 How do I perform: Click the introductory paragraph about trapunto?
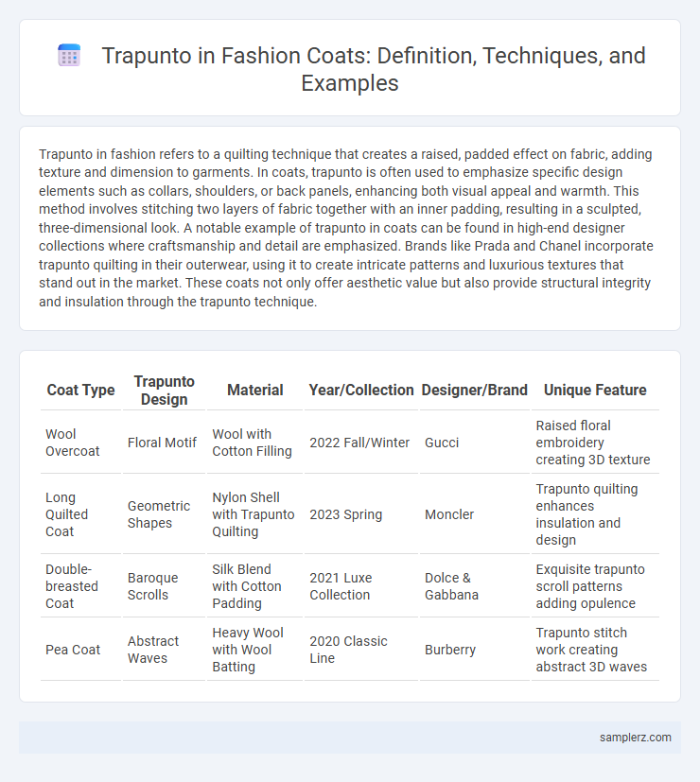coord(346,228)
